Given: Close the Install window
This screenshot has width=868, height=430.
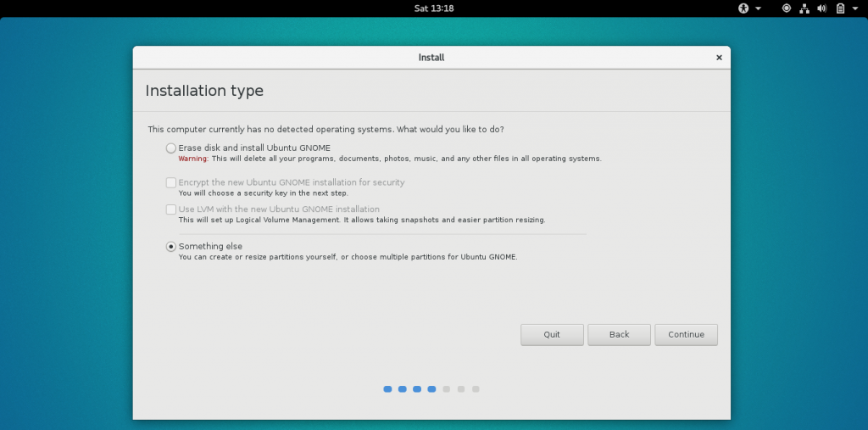Looking at the screenshot, I should [719, 58].
